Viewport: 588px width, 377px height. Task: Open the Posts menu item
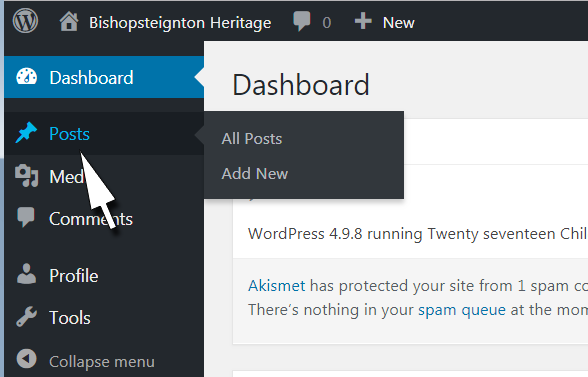pyautogui.click(x=69, y=134)
